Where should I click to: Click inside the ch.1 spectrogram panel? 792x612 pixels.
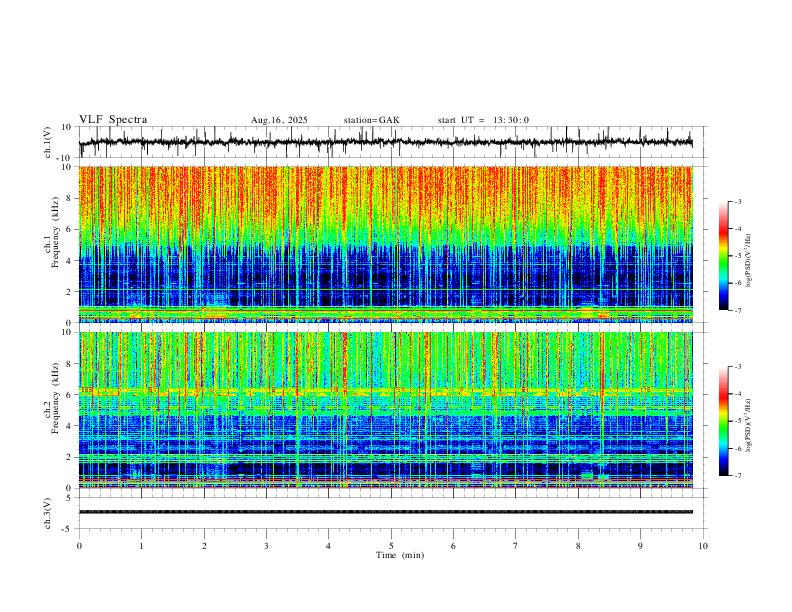385,244
